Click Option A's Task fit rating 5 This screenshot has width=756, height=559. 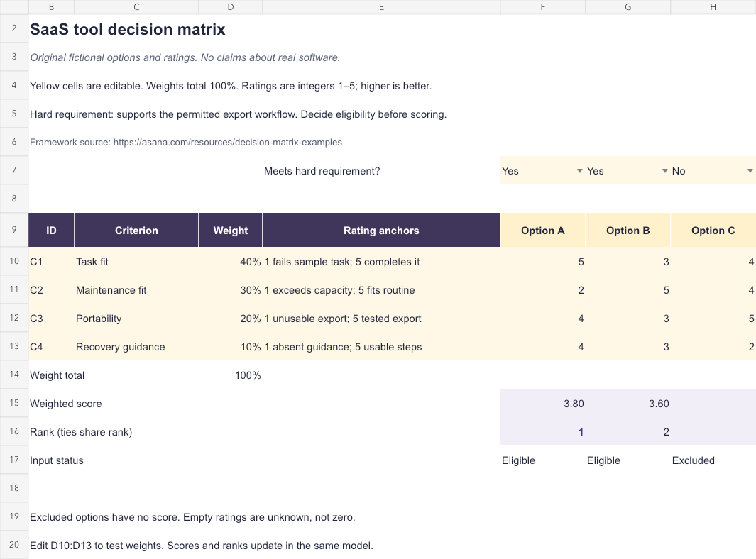tap(543, 262)
